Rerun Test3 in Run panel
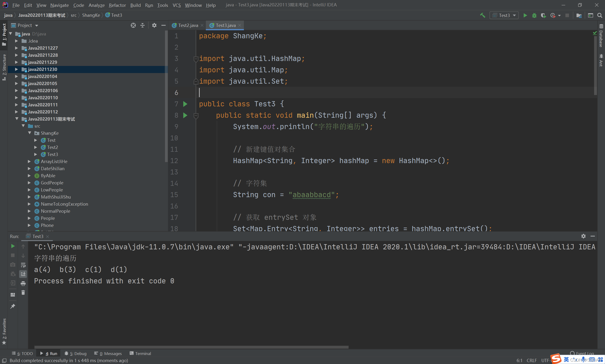This screenshot has width=605, height=364. point(13,246)
